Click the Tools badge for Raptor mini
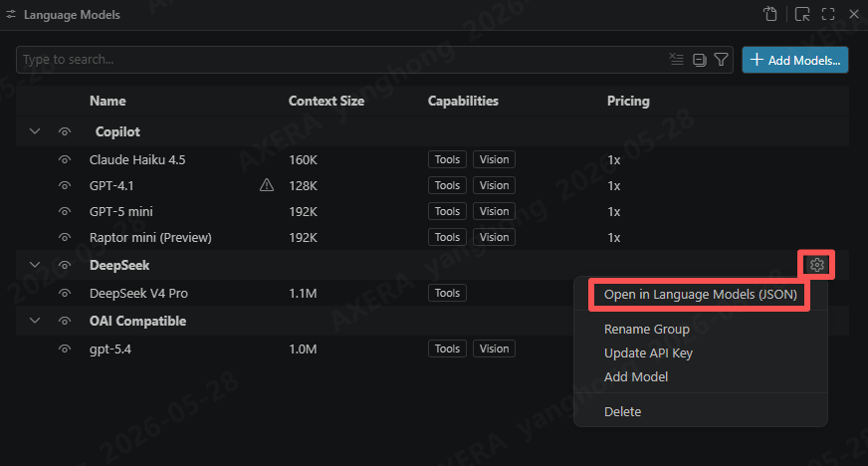 [x=447, y=237]
